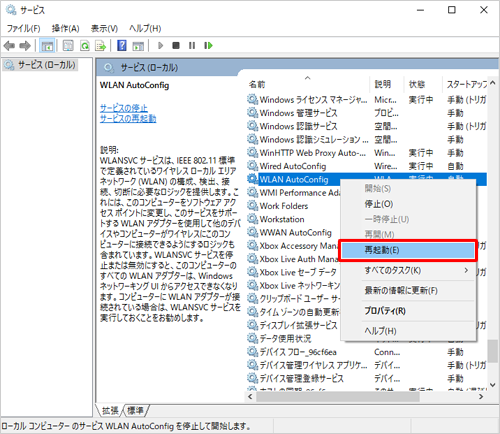Screen dimensions: 500x434
Task: Click the horizontal scrollbar thumb
Action: pos(337,397)
